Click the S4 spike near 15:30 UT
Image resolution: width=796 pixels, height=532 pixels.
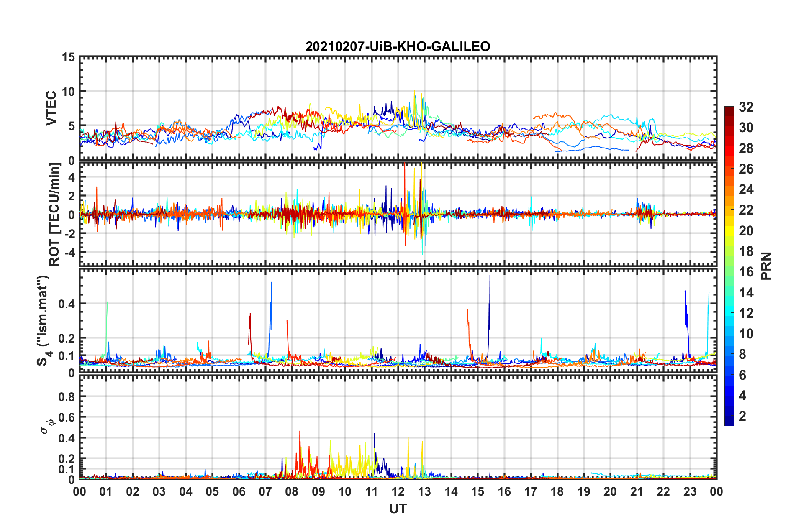(489, 316)
